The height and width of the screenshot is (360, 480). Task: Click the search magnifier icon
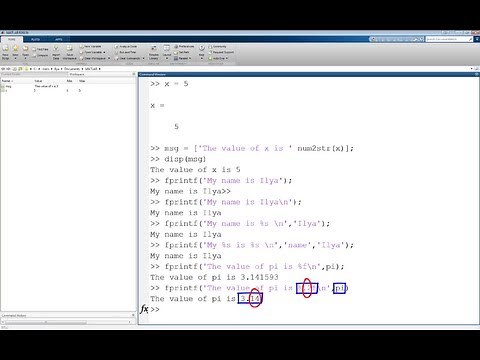tap(470, 39)
